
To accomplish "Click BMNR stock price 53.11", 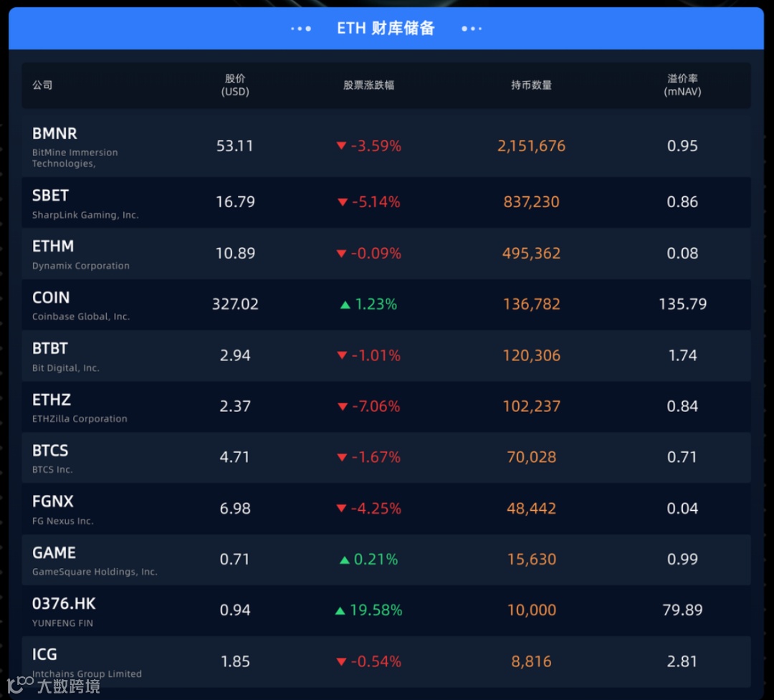I will click(x=235, y=145).
